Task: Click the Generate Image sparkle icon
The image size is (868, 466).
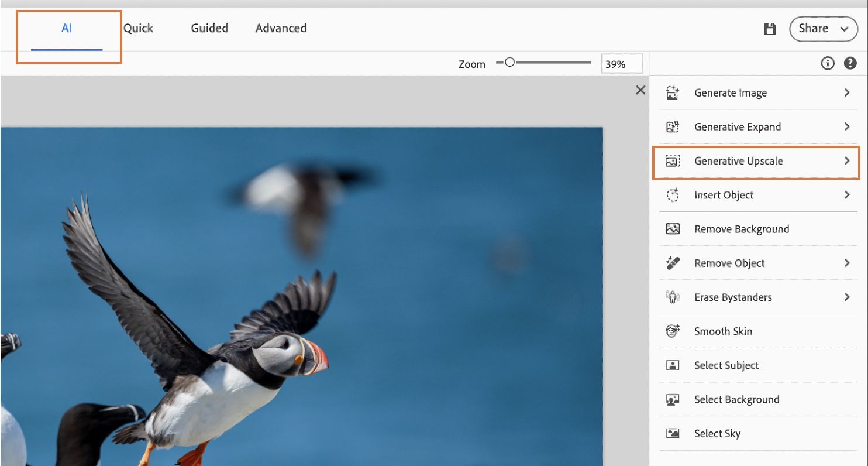Action: (673, 92)
